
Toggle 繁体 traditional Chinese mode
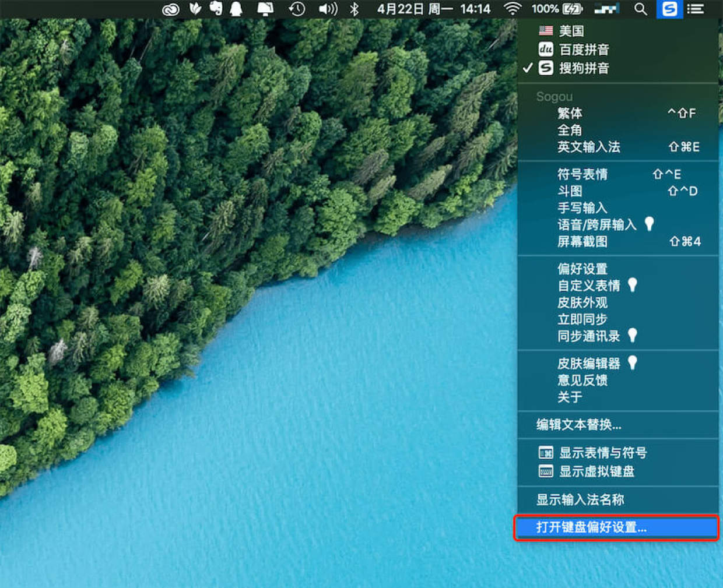click(618, 113)
